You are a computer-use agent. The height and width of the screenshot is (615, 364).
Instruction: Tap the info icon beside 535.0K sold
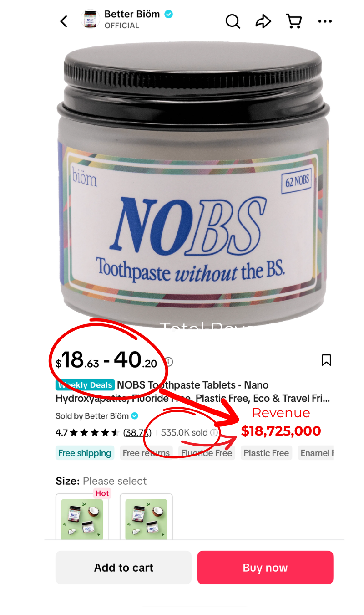click(x=214, y=432)
